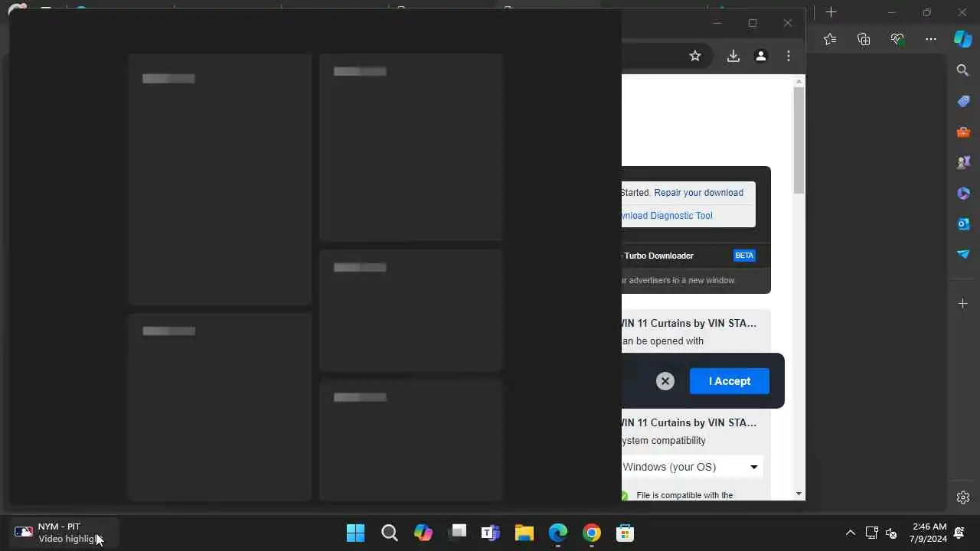
Task: Open Edge Settings and more menu
Action: [x=931, y=39]
